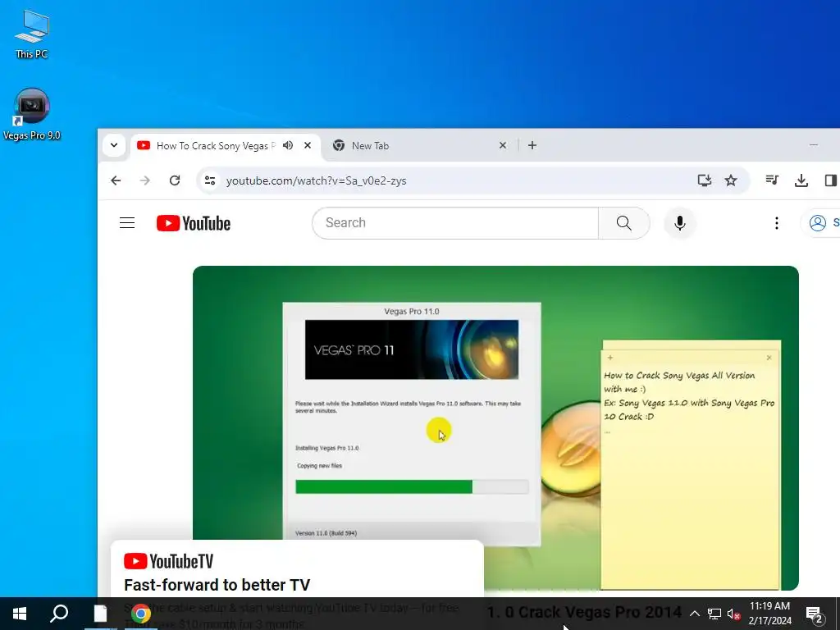Go to YouTube home via logo
The width and height of the screenshot is (840, 630).
(x=194, y=223)
